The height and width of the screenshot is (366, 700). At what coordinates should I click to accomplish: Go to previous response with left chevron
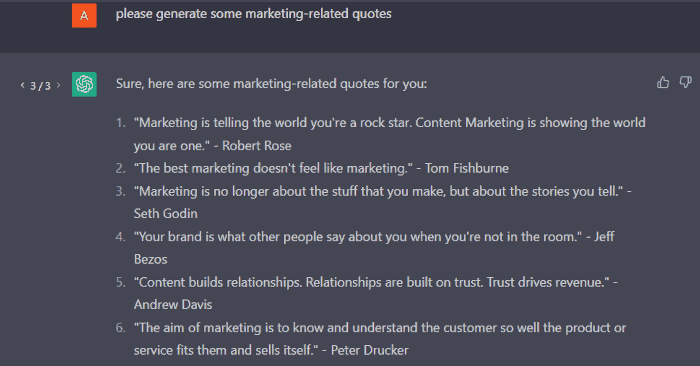[x=22, y=85]
